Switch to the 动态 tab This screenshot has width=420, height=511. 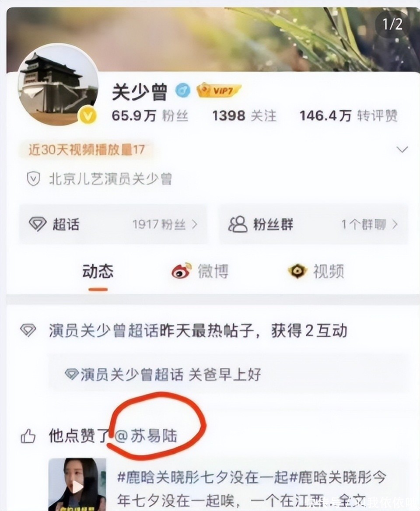[98, 271]
